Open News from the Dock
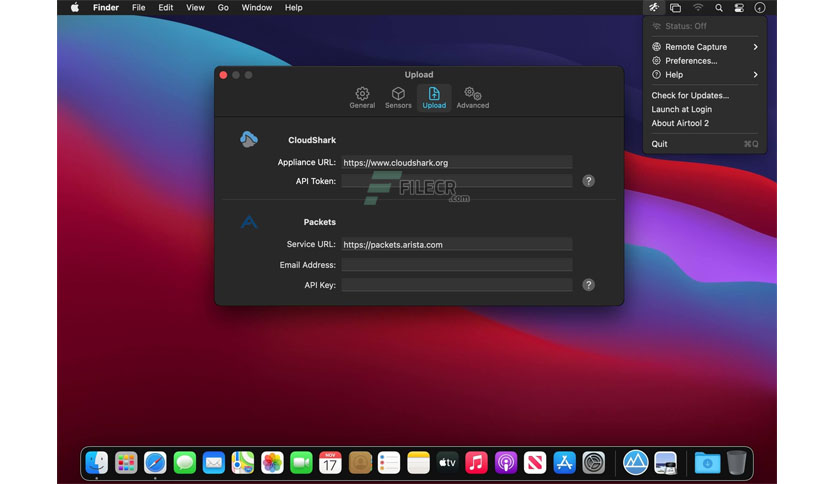 point(535,463)
